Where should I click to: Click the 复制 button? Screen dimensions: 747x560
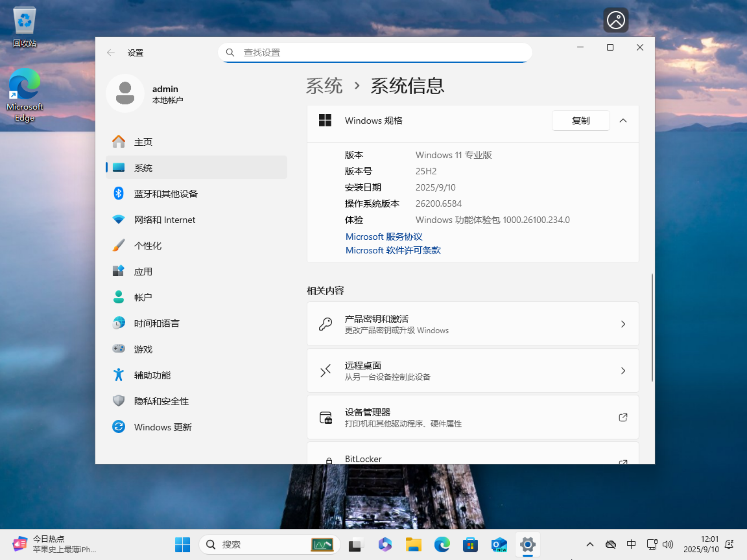[581, 120]
